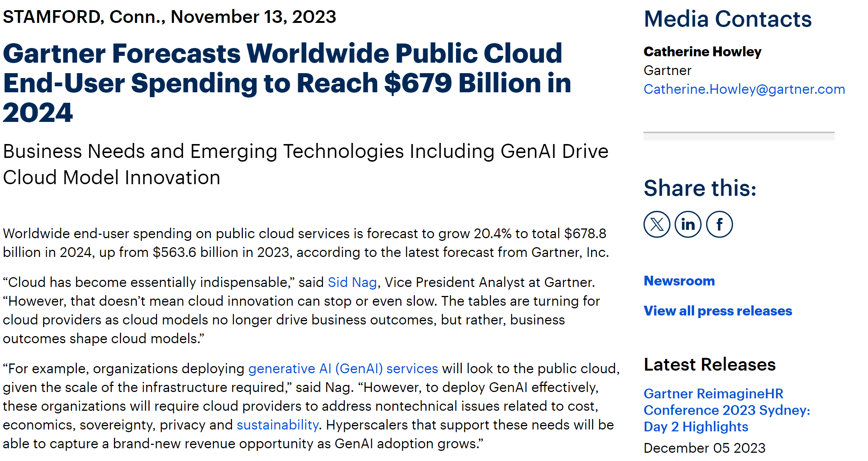Screen dimensions: 868x461
Task: Open the sustainability link
Action: coord(277,425)
